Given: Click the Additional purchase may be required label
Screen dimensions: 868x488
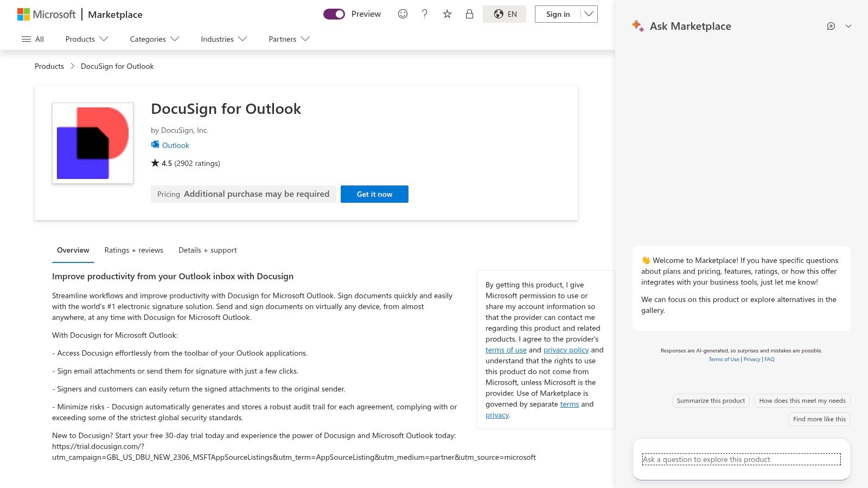Looking at the screenshot, I should 257,194.
